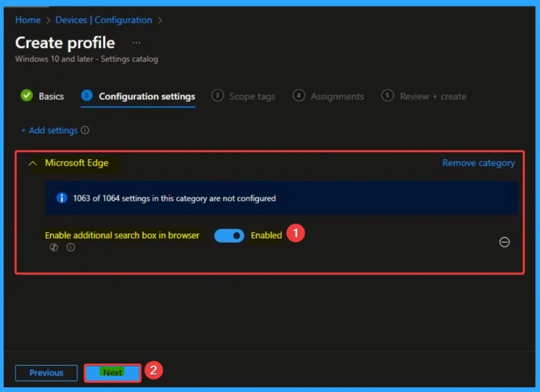Click the step 4 circle for Assignments

click(x=298, y=95)
